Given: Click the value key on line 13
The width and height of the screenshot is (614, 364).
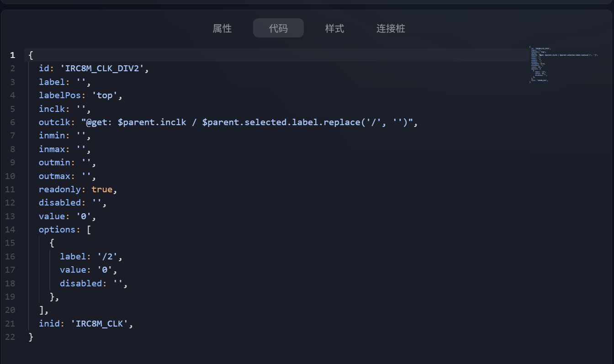Looking at the screenshot, I should 52,216.
